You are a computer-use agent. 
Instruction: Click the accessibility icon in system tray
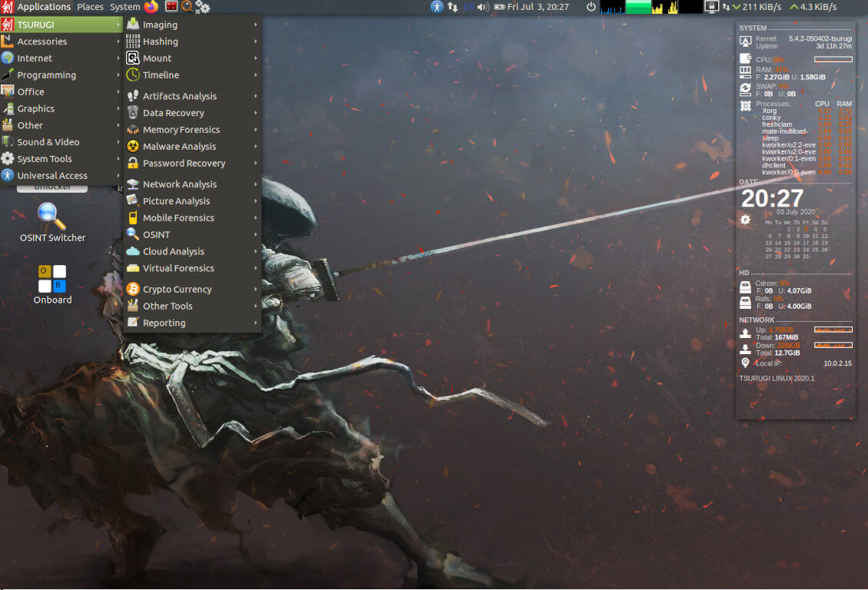pos(437,7)
